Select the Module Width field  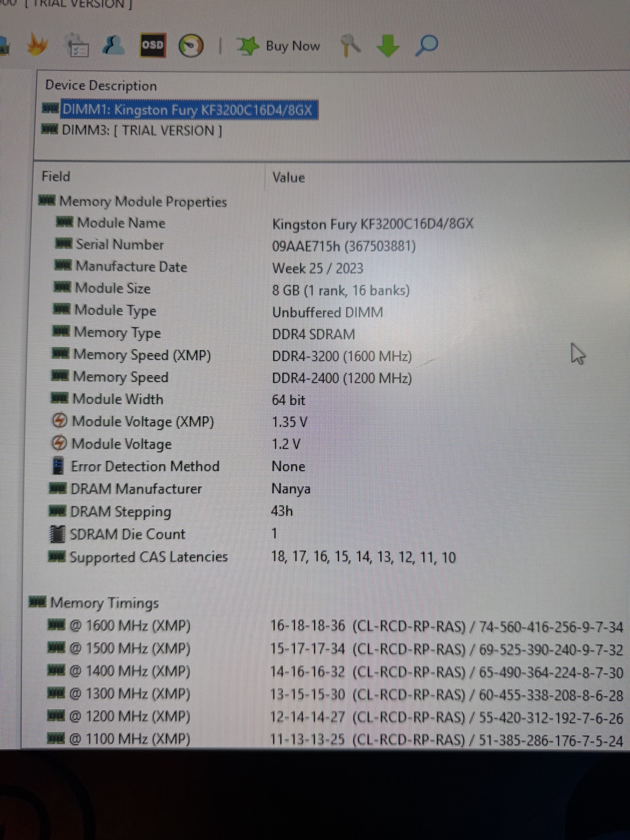[118, 399]
